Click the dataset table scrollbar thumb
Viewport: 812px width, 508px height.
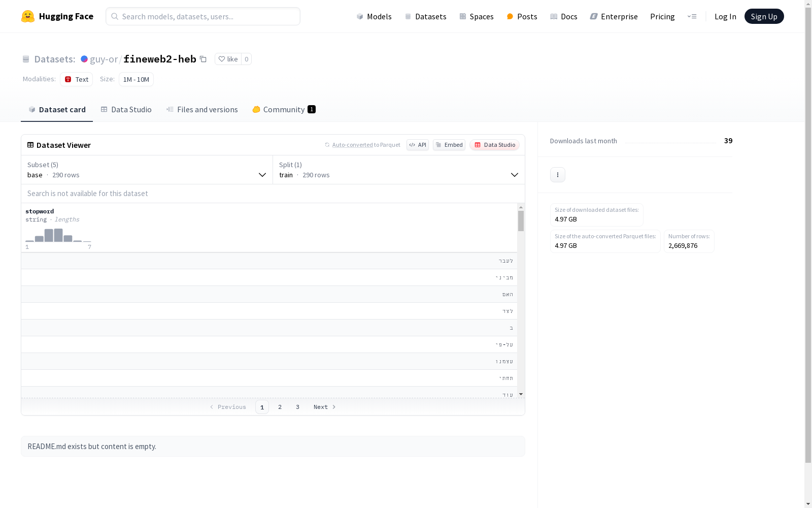pos(521,221)
